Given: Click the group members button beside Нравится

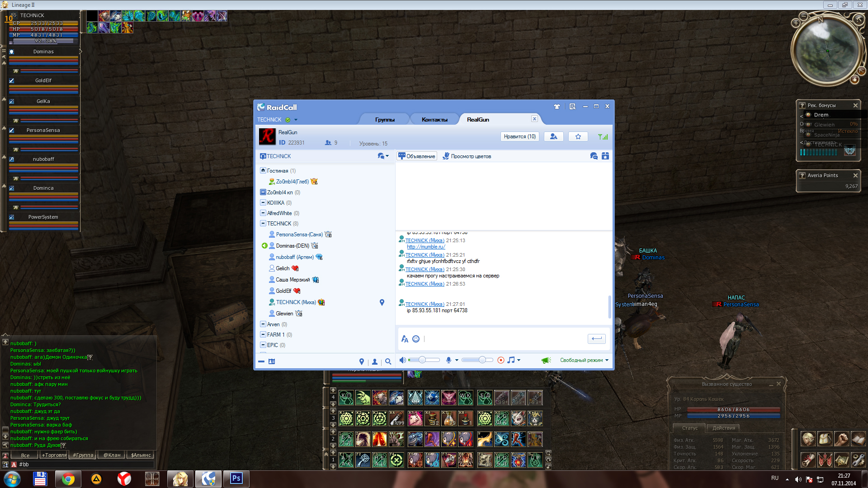Looking at the screenshot, I should pyautogui.click(x=554, y=136).
